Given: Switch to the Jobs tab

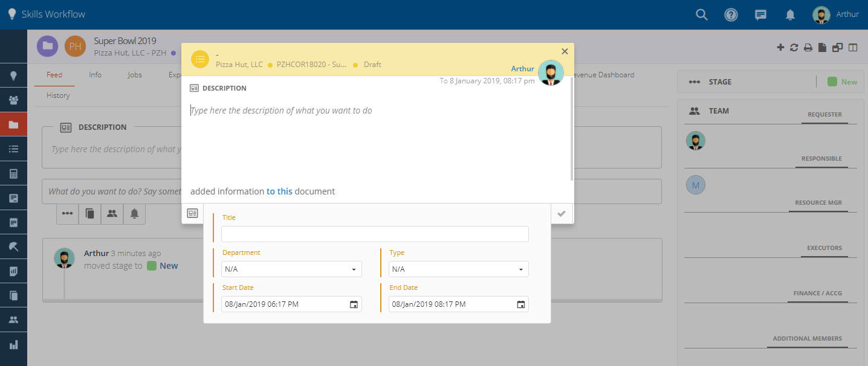Looking at the screenshot, I should pyautogui.click(x=134, y=75).
